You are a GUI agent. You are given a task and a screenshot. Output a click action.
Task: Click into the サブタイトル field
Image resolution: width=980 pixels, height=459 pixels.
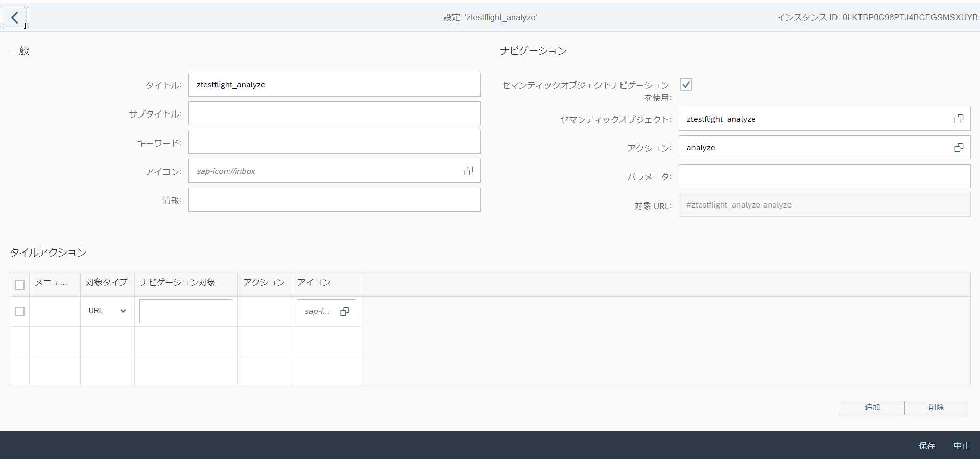point(334,113)
